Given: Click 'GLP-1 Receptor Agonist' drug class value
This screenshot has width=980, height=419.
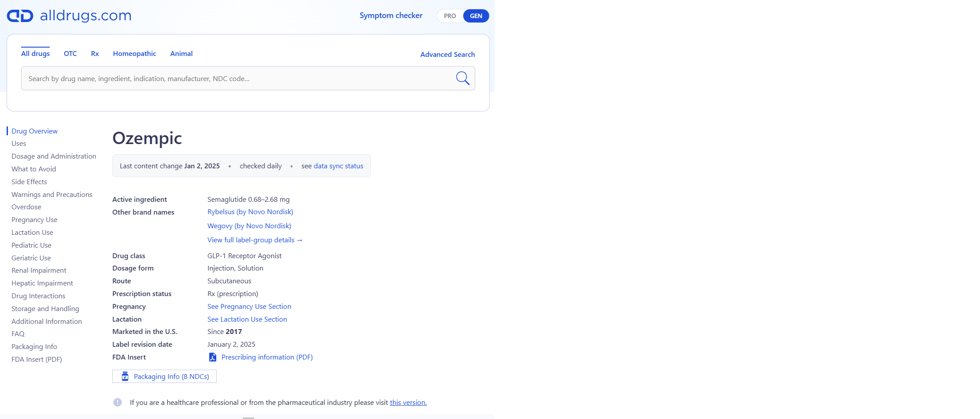Looking at the screenshot, I should tap(244, 256).
